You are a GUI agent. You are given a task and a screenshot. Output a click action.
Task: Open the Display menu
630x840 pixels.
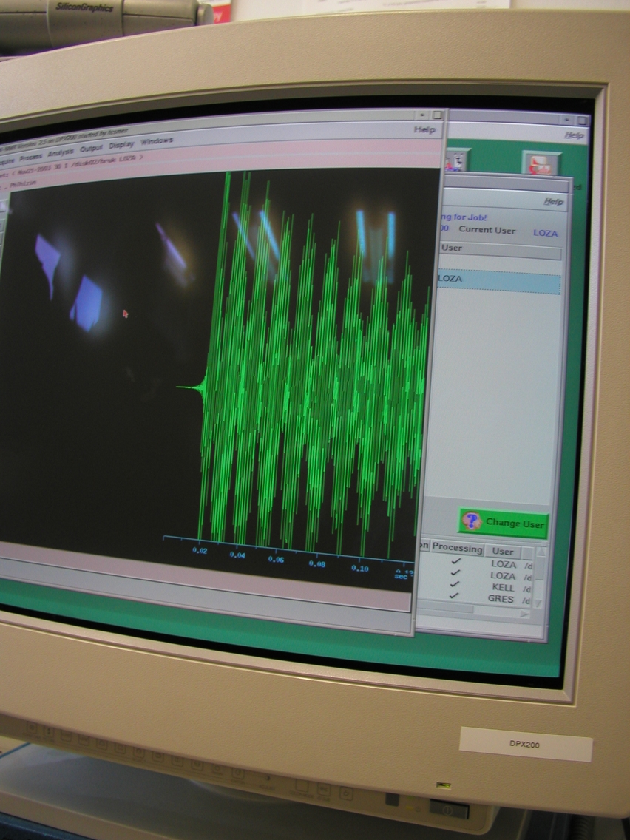[x=121, y=144]
